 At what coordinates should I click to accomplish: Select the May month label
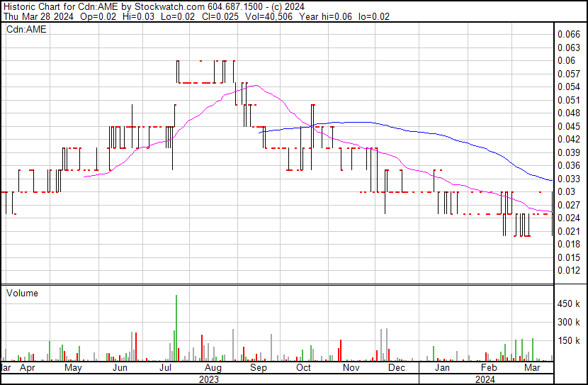coord(73,368)
